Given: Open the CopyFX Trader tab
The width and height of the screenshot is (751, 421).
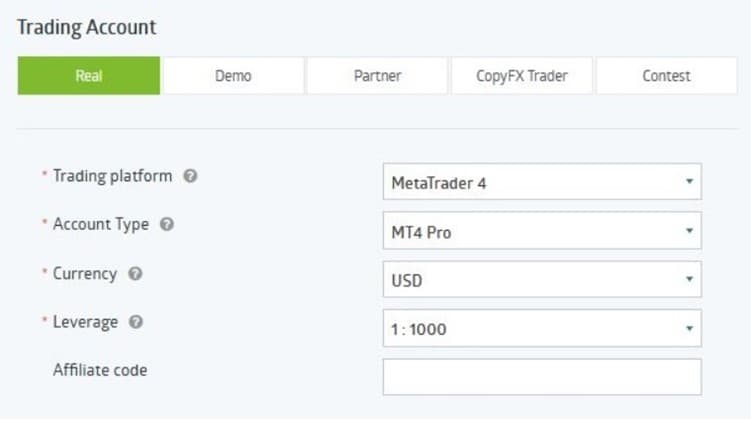Looking at the screenshot, I should click(522, 76).
